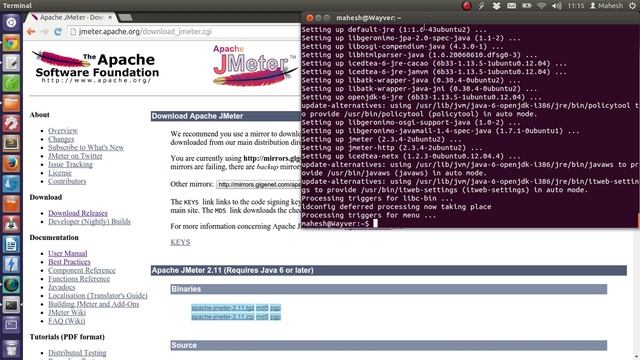The width and height of the screenshot is (640, 360).
Task: Open the Functions Reference link
Action: pos(79,279)
